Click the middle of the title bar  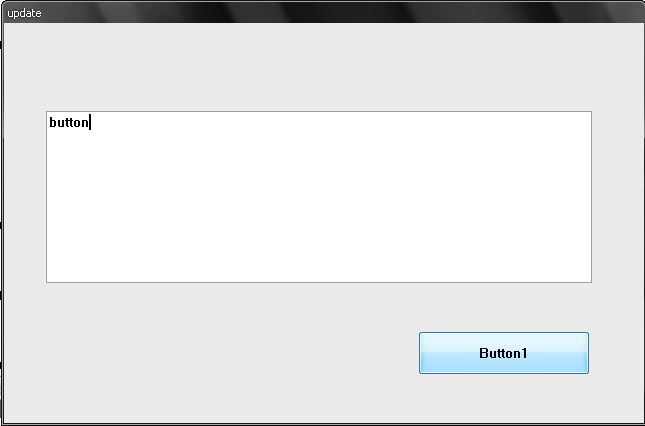pyautogui.click(x=322, y=12)
